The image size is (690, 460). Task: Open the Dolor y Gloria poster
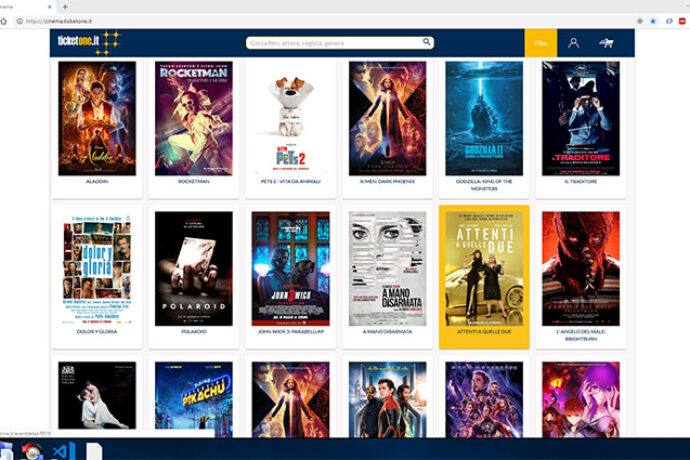coord(97,269)
